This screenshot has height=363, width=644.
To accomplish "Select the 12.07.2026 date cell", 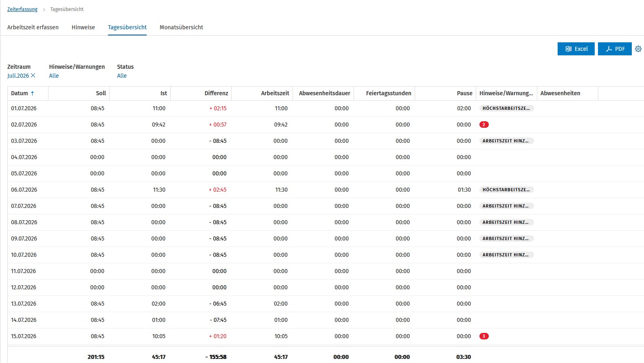I will (x=24, y=287).
